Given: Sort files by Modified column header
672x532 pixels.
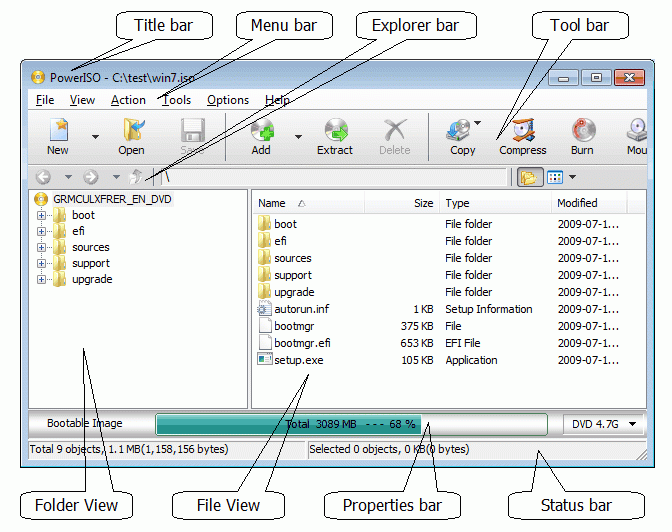Looking at the screenshot, I should click(x=589, y=203).
